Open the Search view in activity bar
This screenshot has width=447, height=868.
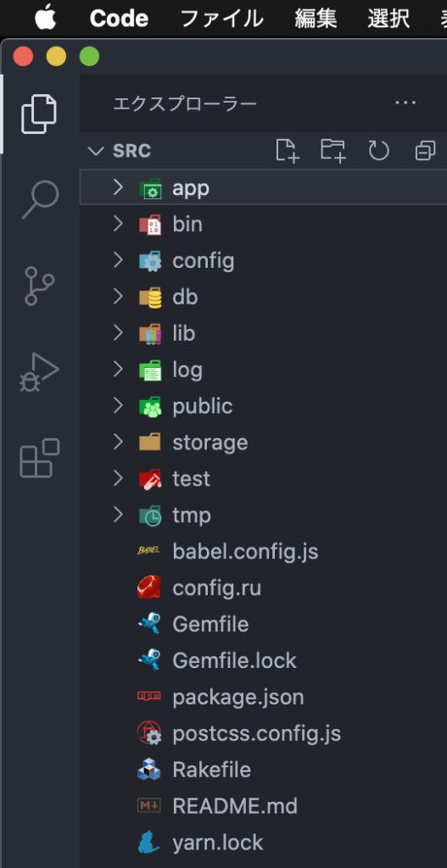pos(40,199)
